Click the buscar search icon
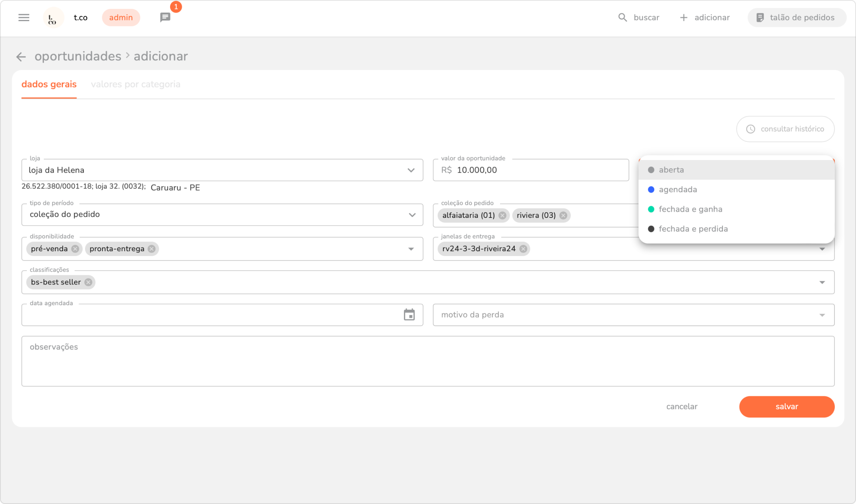Image resolution: width=856 pixels, height=504 pixels. pyautogui.click(x=622, y=17)
